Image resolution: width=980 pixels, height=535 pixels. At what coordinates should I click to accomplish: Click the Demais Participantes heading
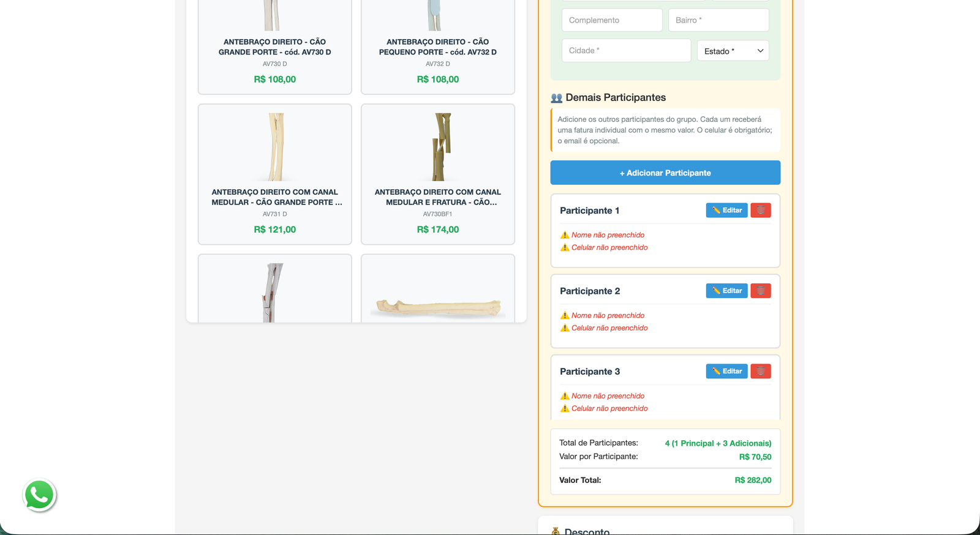click(608, 97)
